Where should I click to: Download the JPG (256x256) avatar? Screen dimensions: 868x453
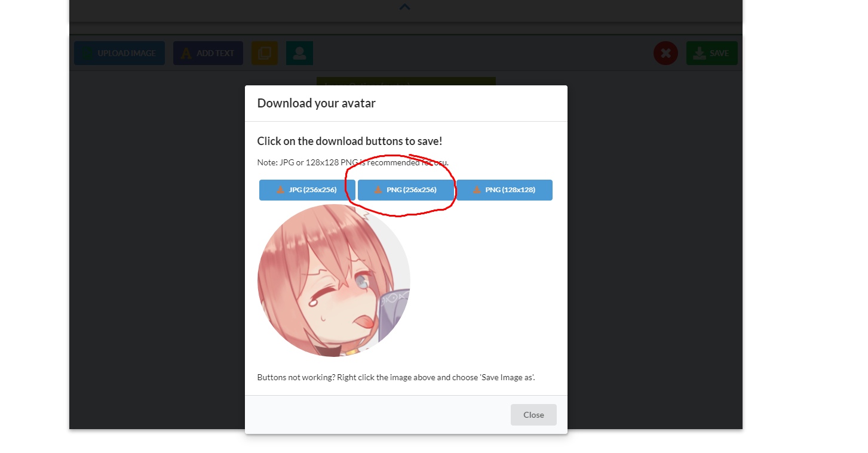point(307,190)
